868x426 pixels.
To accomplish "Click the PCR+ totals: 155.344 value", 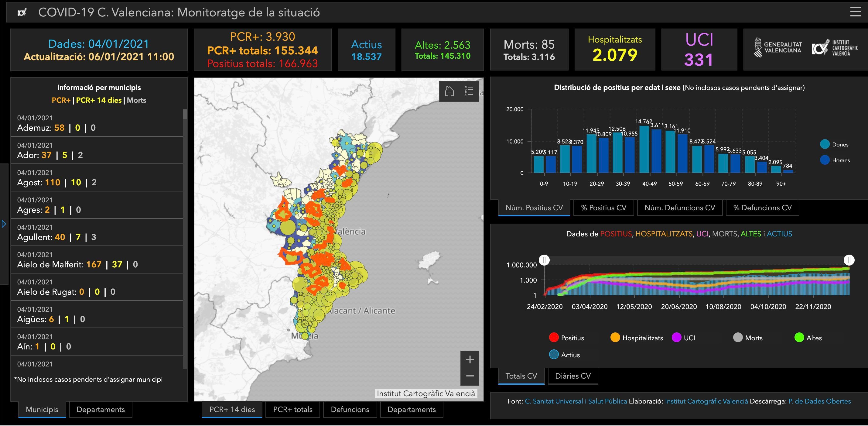I will point(262,50).
